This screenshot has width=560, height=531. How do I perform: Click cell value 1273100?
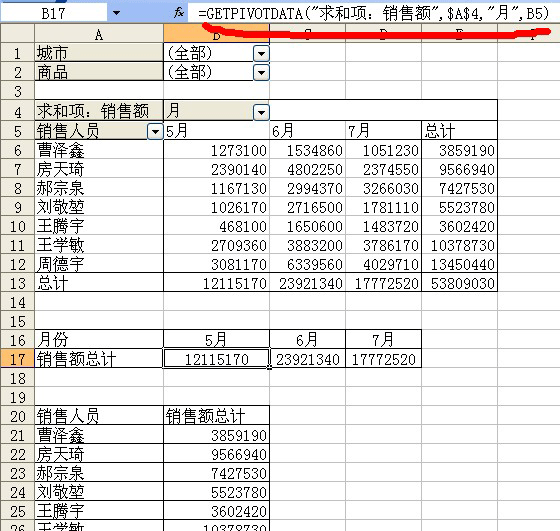(x=239, y=151)
